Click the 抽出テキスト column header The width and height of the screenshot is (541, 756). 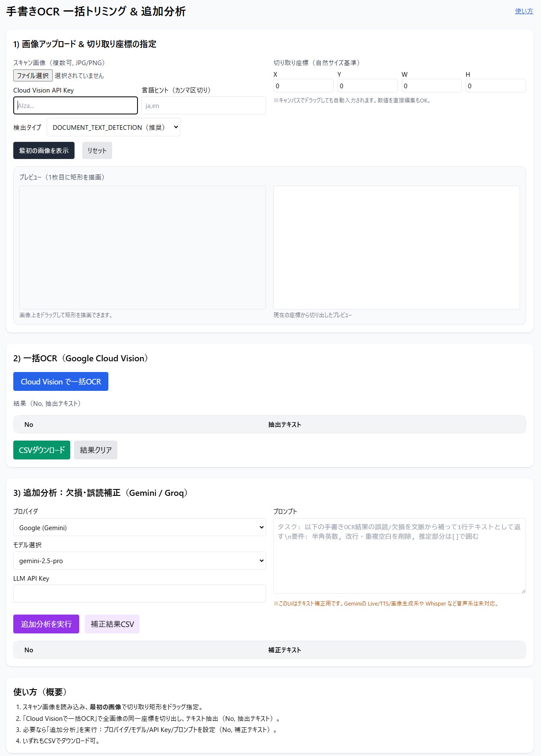click(x=284, y=424)
